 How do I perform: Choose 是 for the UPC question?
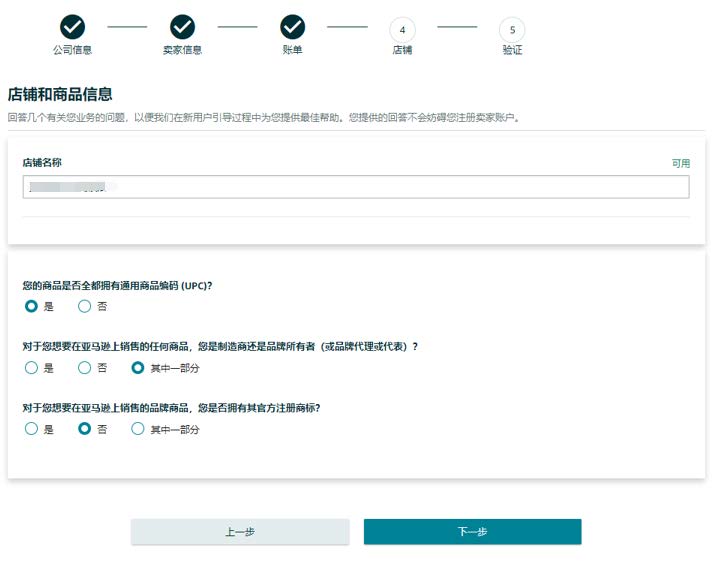[x=31, y=306]
